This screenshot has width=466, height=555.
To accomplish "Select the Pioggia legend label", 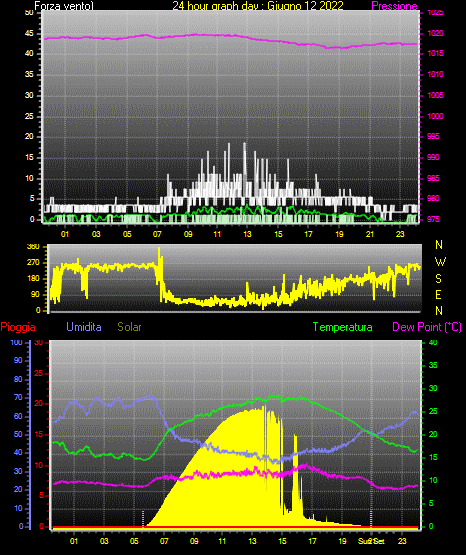I will click(x=18, y=327).
